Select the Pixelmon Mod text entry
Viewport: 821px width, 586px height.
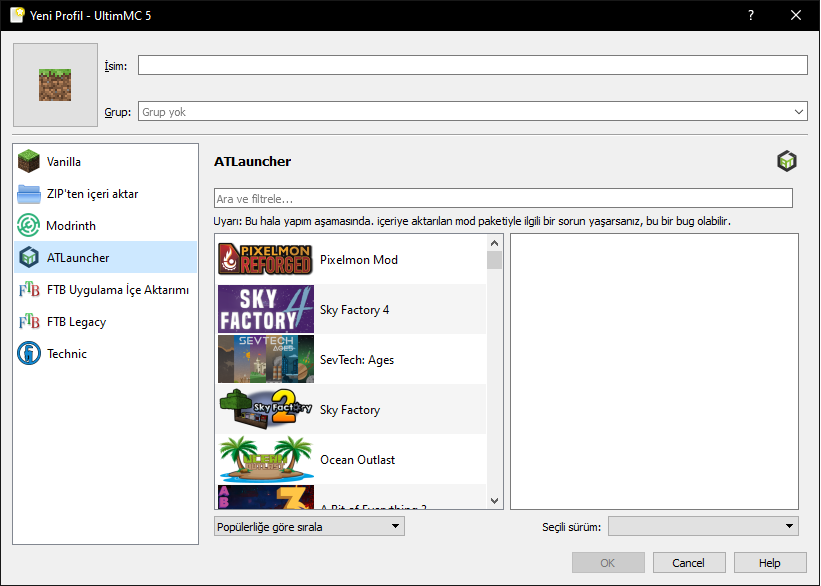359,260
